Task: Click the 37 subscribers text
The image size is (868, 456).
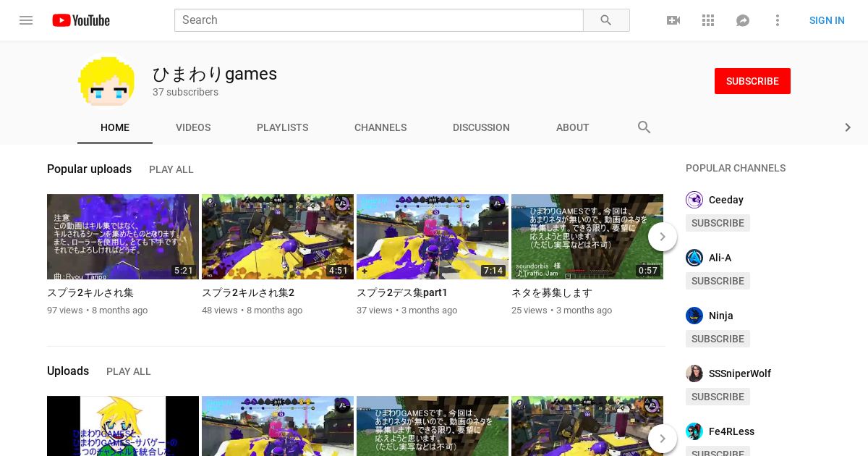Action: [185, 93]
